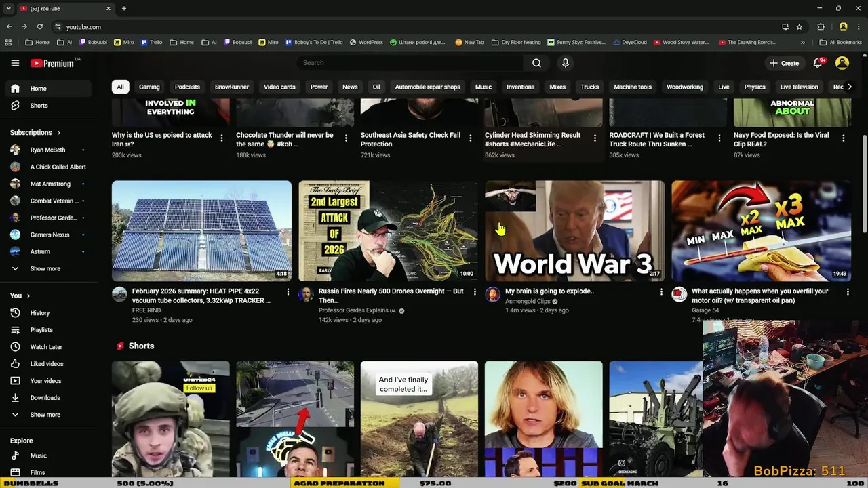Expand the You section chevron
Screen dimensions: 868x488
tap(28, 296)
